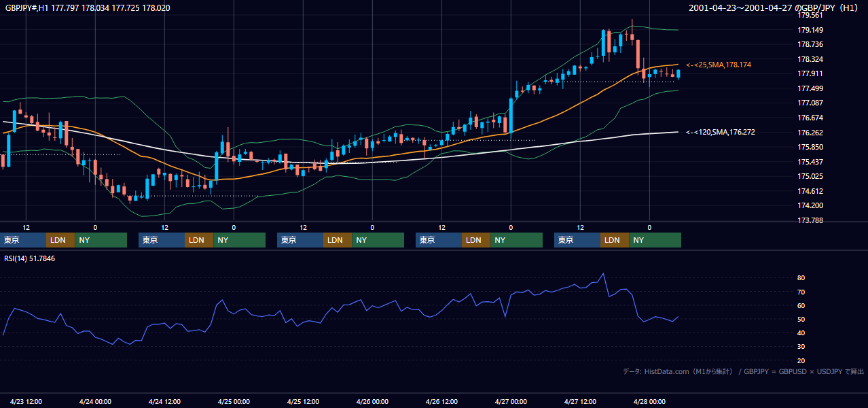Click price axis label 179.149
Image resolution: width=868 pixels, height=408 pixels.
[x=810, y=30]
